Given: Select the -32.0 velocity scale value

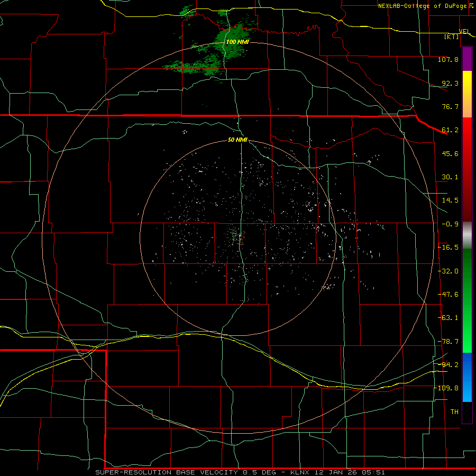Looking at the screenshot, I should point(448,271).
